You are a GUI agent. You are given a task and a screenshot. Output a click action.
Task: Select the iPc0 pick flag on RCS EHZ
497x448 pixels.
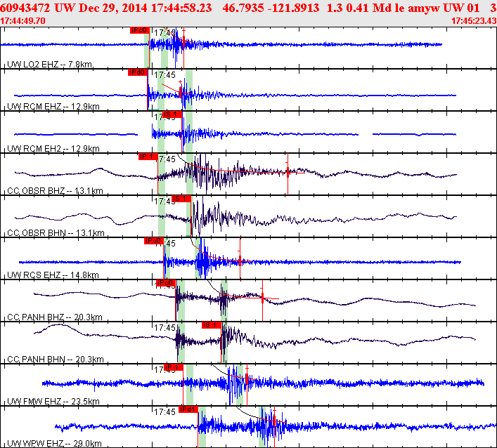(x=154, y=241)
